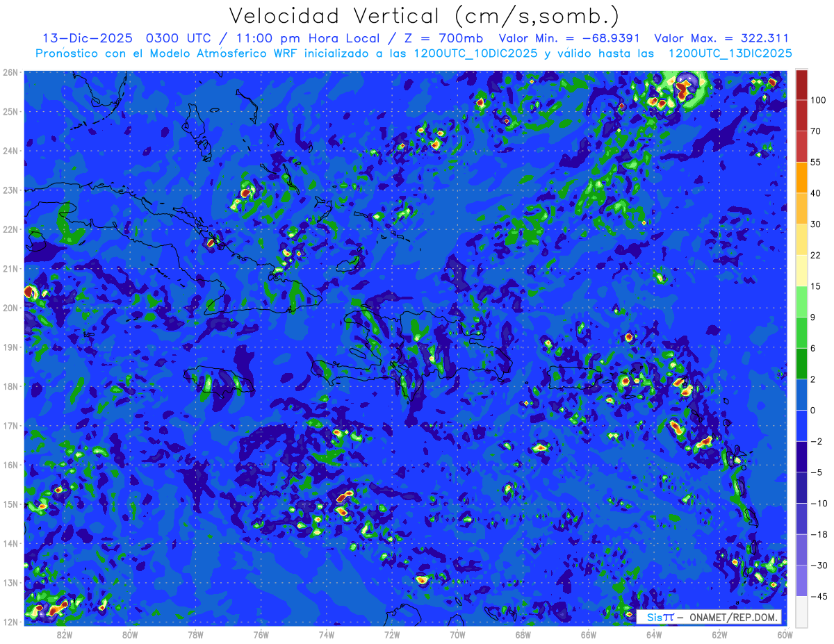This screenshot has width=834, height=644.
Task: Click the '18N' latitude label
Action: [10, 386]
